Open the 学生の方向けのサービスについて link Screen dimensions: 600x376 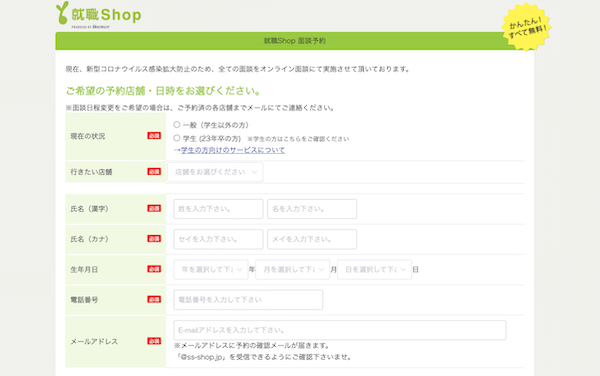[233, 150]
